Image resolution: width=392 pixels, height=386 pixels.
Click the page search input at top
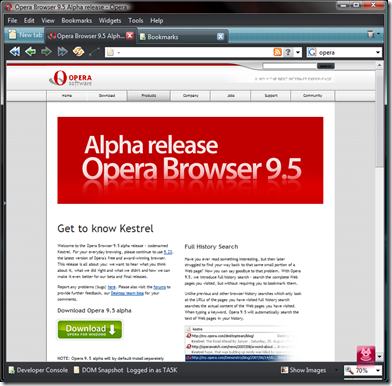coord(289,66)
